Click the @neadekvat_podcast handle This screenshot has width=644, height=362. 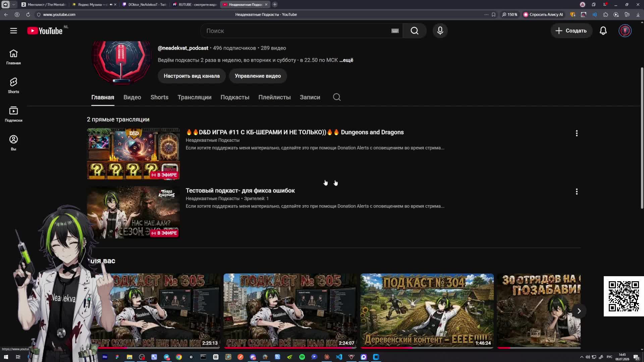(183, 48)
